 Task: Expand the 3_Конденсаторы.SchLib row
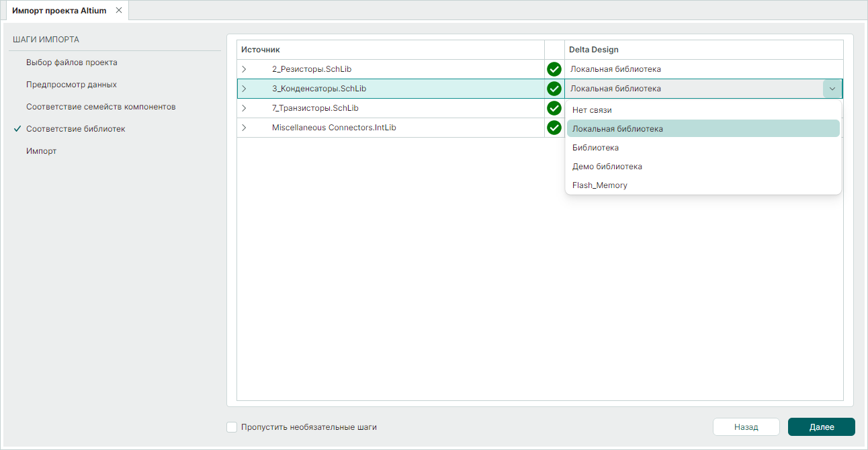(244, 89)
